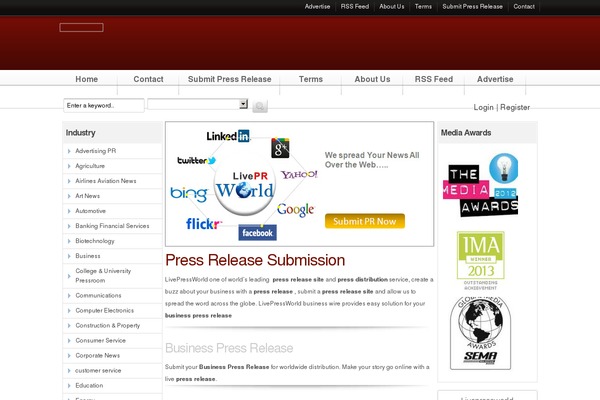Image resolution: width=600 pixels, height=400 pixels.
Task: Open the IMA Winner 2013 badge
Action: 481,261
